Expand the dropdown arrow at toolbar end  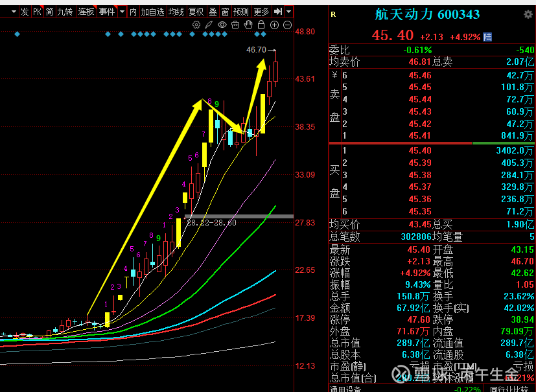289,12
